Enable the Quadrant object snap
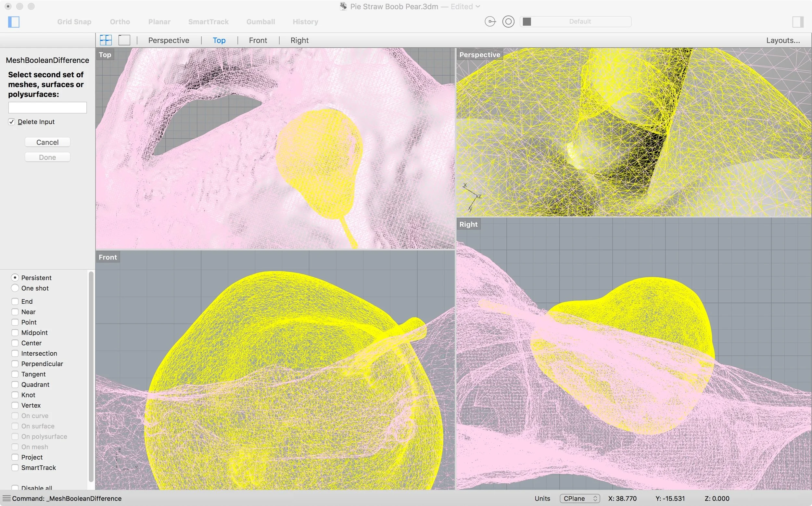The image size is (812, 506). pyautogui.click(x=15, y=385)
